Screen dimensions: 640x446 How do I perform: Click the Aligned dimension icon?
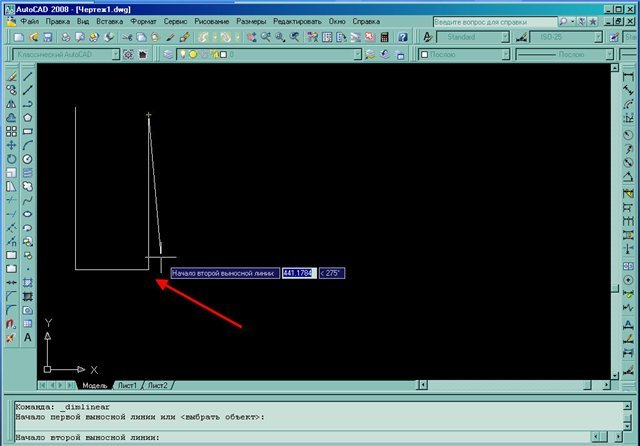point(628,90)
